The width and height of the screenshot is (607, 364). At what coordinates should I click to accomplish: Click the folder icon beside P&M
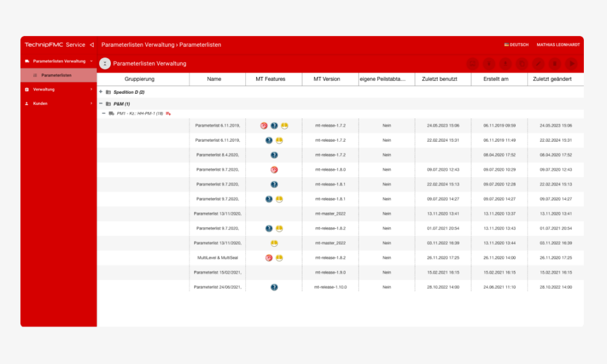[x=108, y=104]
